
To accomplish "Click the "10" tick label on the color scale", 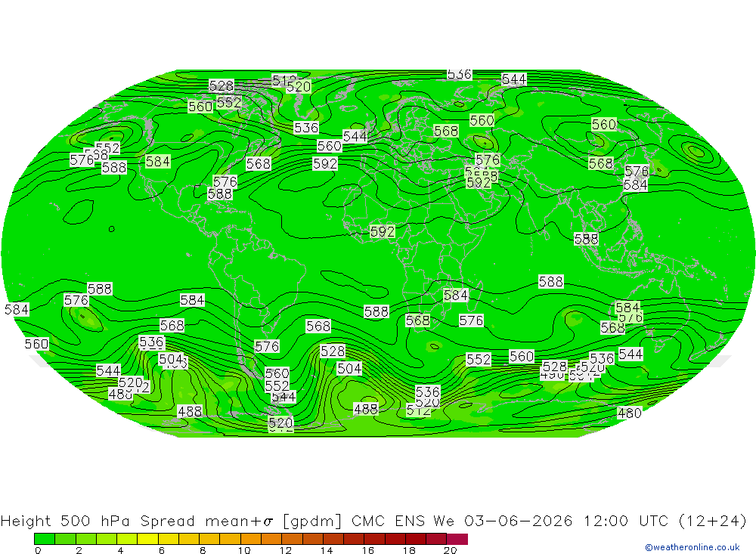I will 244,550.
